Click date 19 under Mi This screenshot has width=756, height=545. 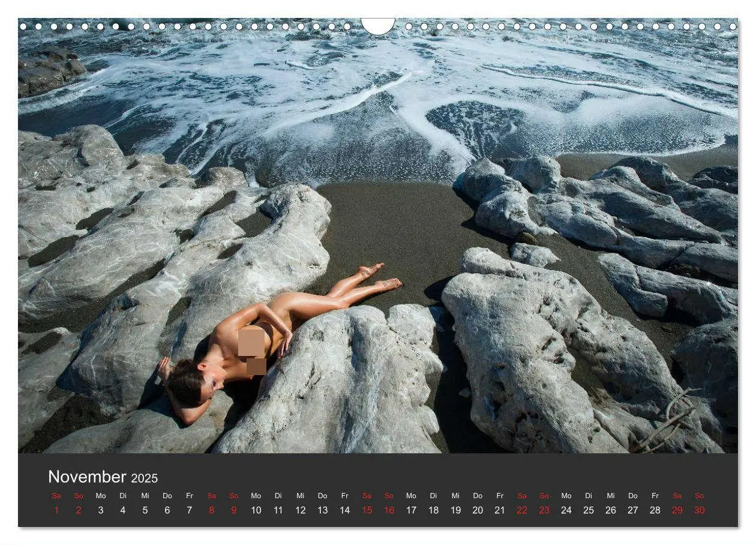(x=455, y=510)
